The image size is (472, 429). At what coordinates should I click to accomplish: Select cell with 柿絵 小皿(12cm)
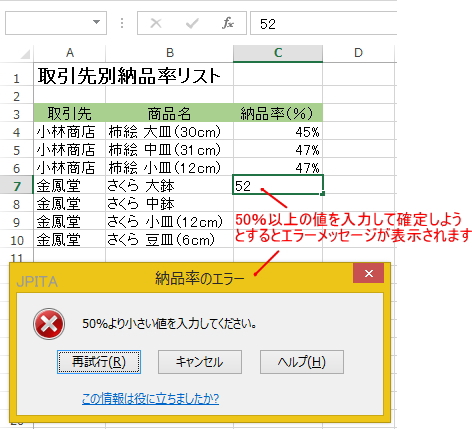pos(170,167)
